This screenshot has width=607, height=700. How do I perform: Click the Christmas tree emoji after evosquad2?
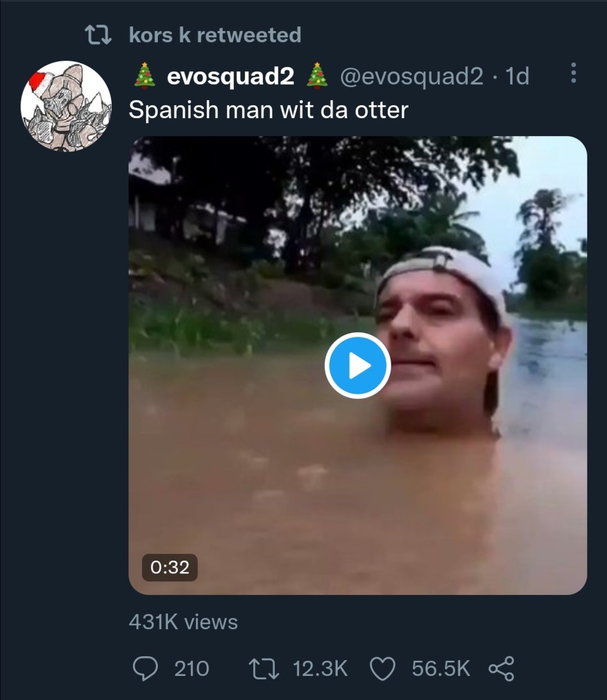317,75
